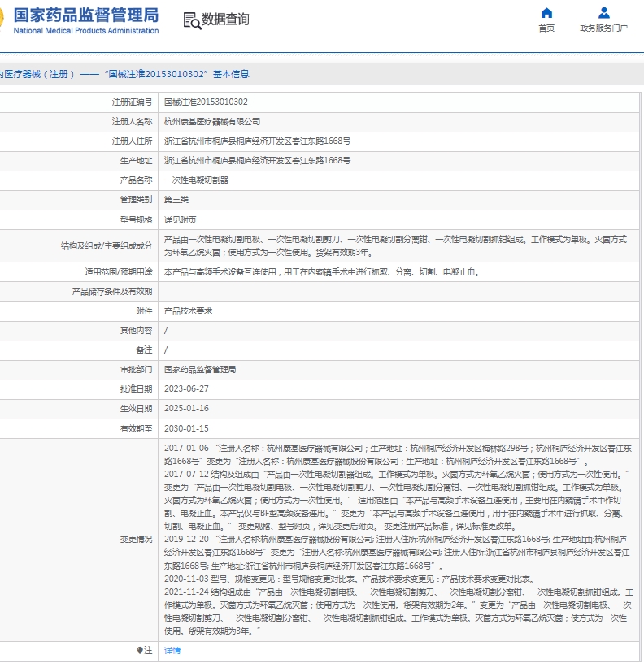
Task: Click the 结构及组成 description text
Action: pos(395,245)
